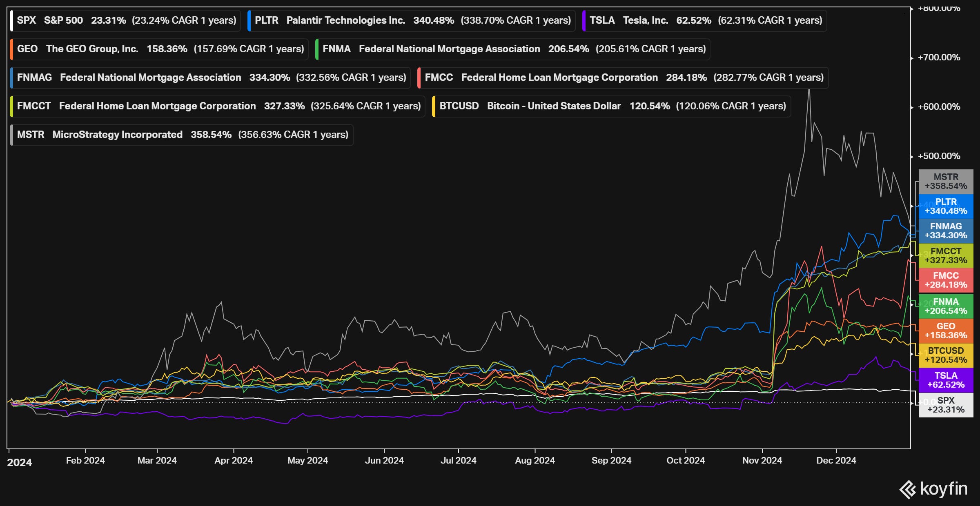This screenshot has width=980, height=506.
Task: Click the FMCCT +327.33% price tag
Action: click(946, 256)
